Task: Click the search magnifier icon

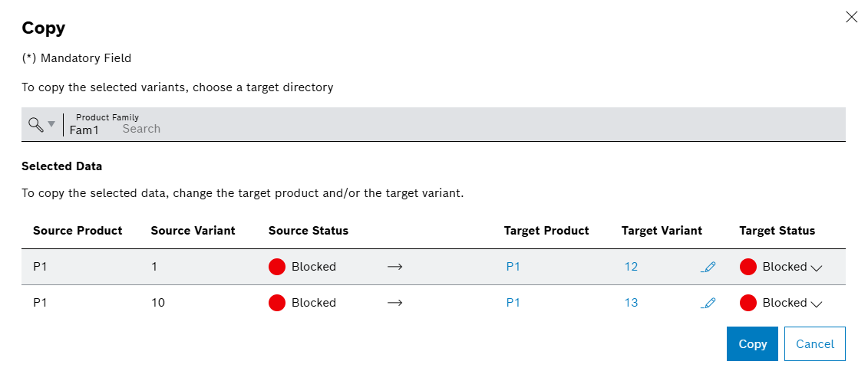Action: tap(35, 124)
